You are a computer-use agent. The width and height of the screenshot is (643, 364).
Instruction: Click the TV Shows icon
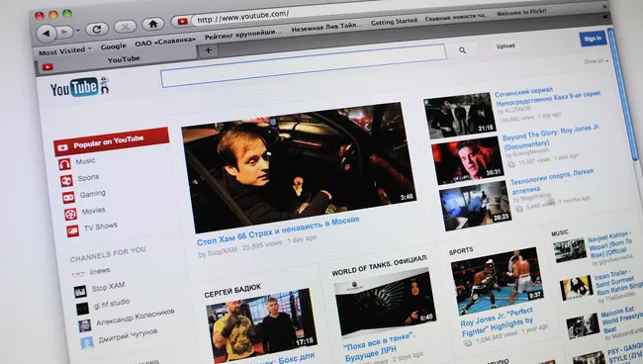click(x=72, y=230)
